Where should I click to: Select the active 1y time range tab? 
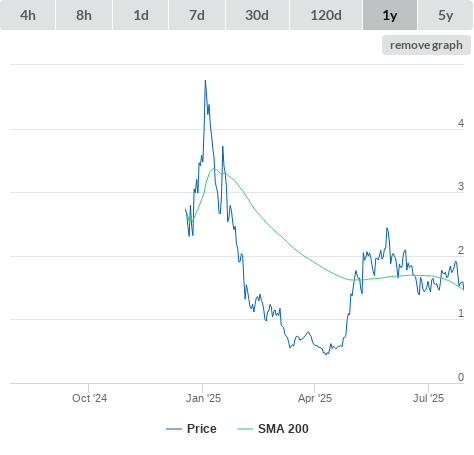(x=390, y=15)
